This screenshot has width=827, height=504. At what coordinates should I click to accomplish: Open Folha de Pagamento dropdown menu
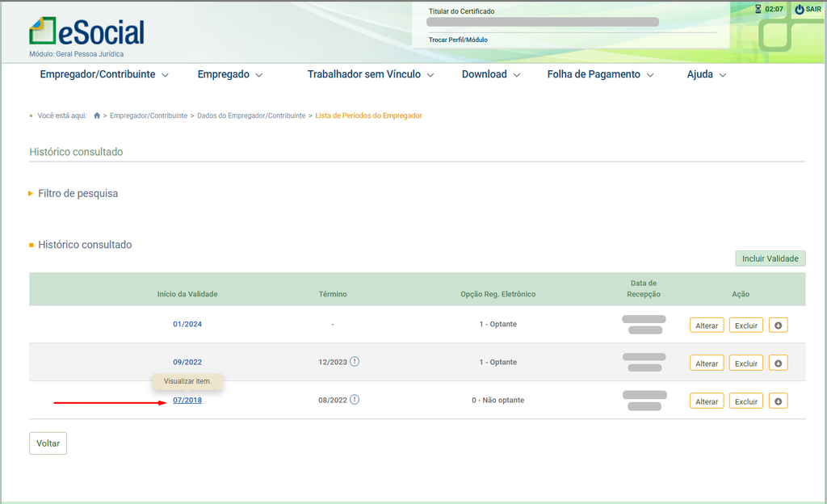click(600, 74)
